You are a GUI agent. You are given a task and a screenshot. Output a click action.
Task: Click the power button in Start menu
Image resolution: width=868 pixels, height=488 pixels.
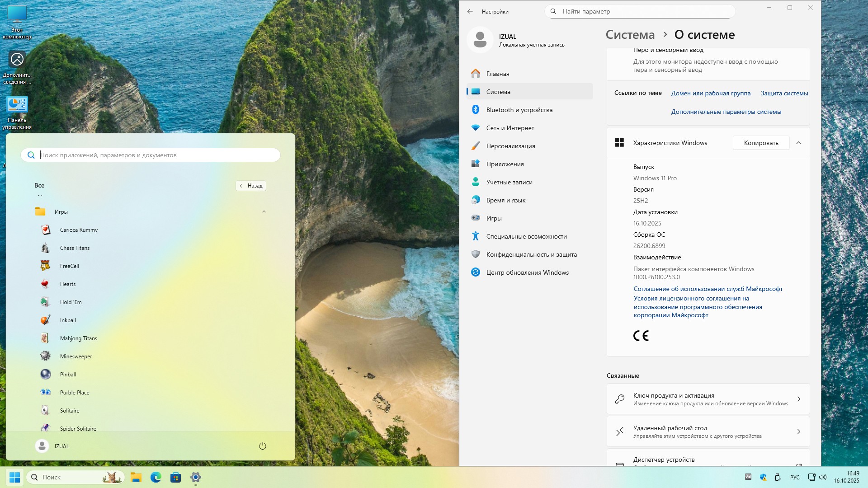(x=262, y=446)
